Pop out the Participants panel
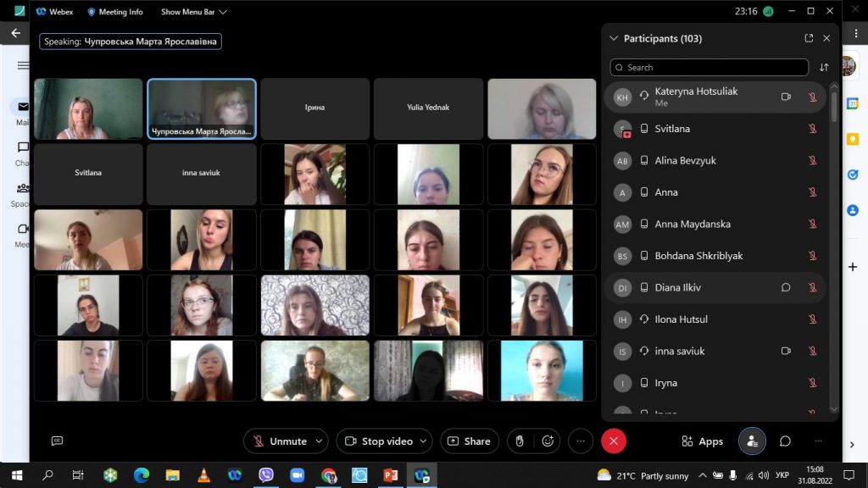 [809, 38]
